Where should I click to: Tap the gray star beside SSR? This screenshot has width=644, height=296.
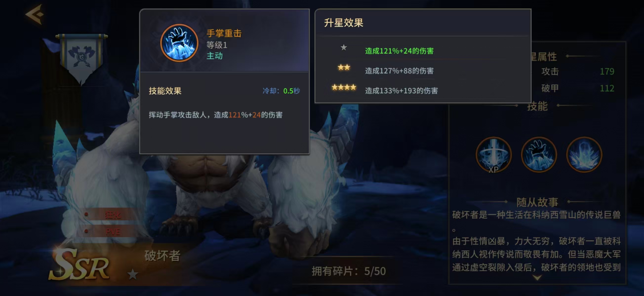click(133, 274)
